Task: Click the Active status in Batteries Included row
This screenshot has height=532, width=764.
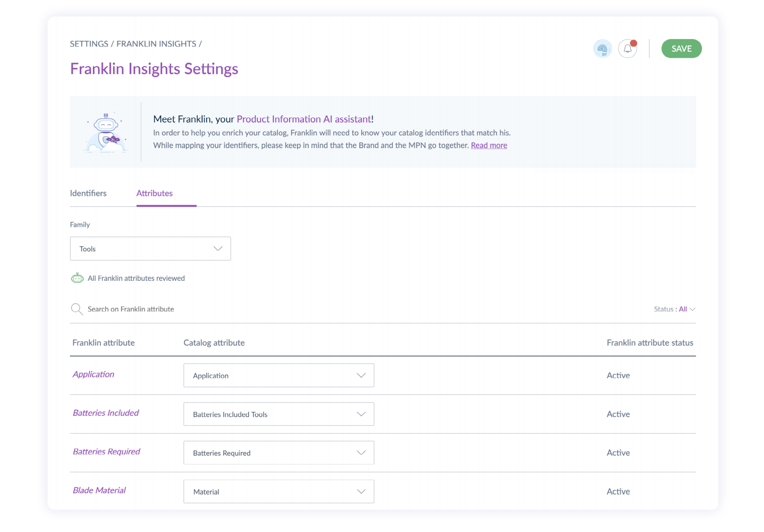Action: 618,414
